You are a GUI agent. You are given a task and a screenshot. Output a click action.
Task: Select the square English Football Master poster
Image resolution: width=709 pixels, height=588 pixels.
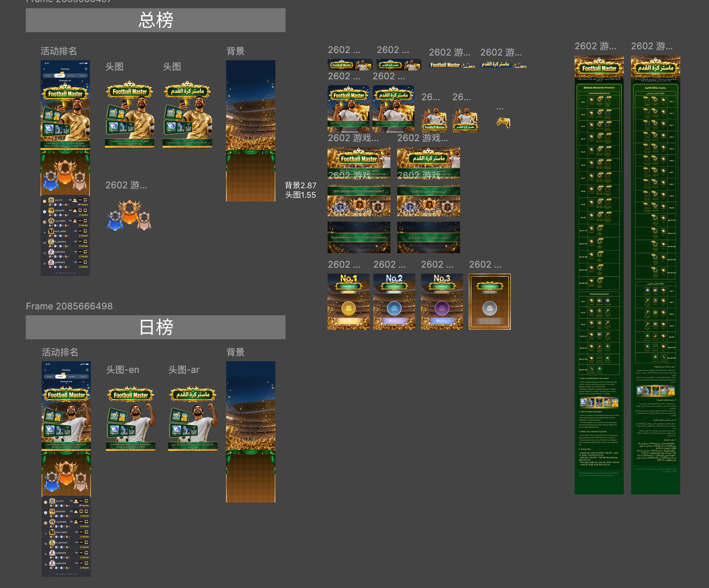pos(349,109)
